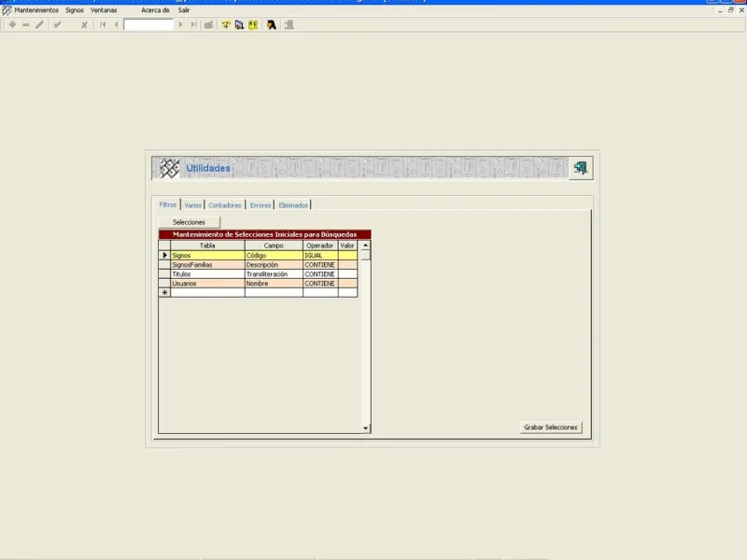Click the yellow filter toolbar icon

(x=226, y=25)
